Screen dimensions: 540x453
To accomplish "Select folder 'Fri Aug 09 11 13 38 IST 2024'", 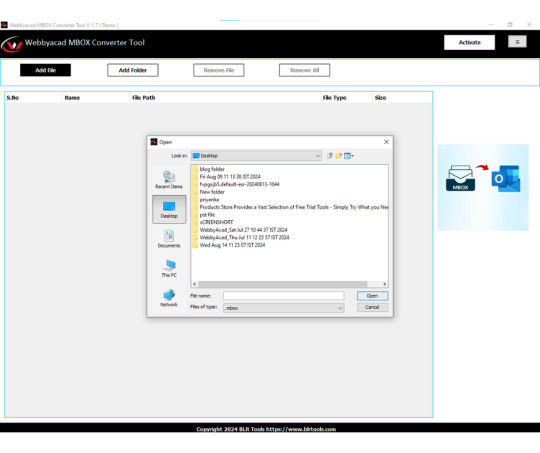I will [x=227, y=177].
